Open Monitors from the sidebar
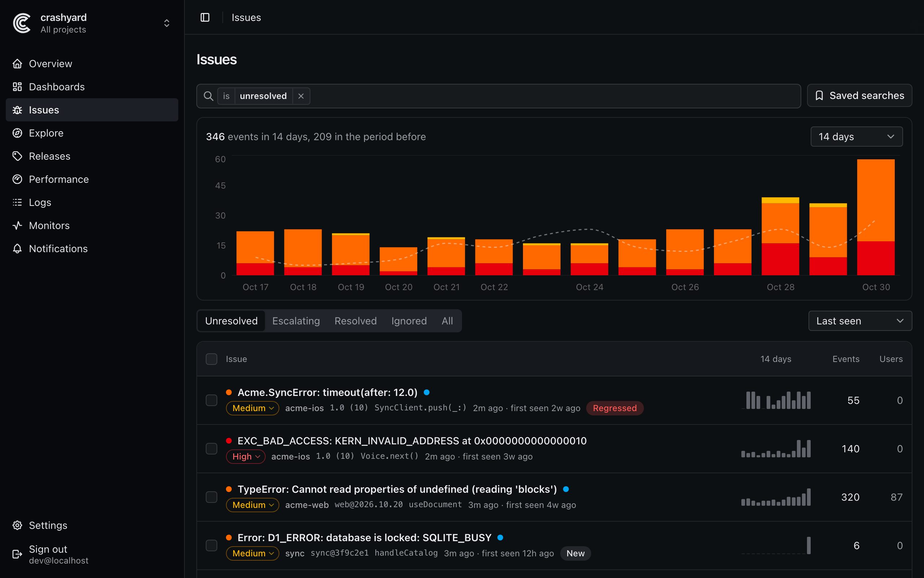This screenshot has width=924, height=578. (x=92, y=225)
